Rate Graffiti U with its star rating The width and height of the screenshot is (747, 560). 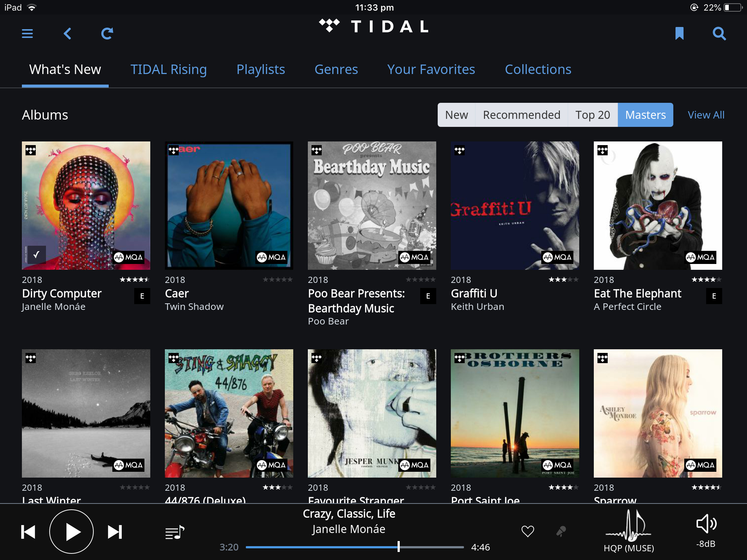(564, 280)
